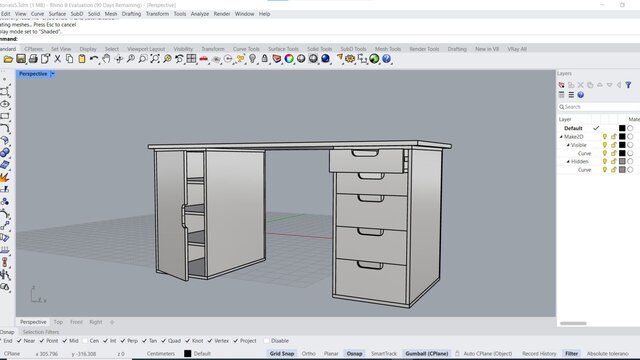The width and height of the screenshot is (640, 360).
Task: Click the red car Named Views icon
Action: (x=203, y=59)
